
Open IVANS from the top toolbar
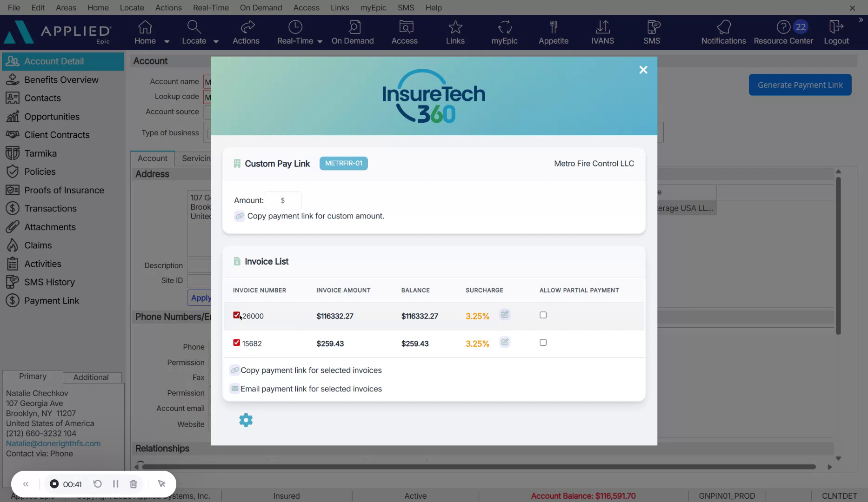point(602,32)
